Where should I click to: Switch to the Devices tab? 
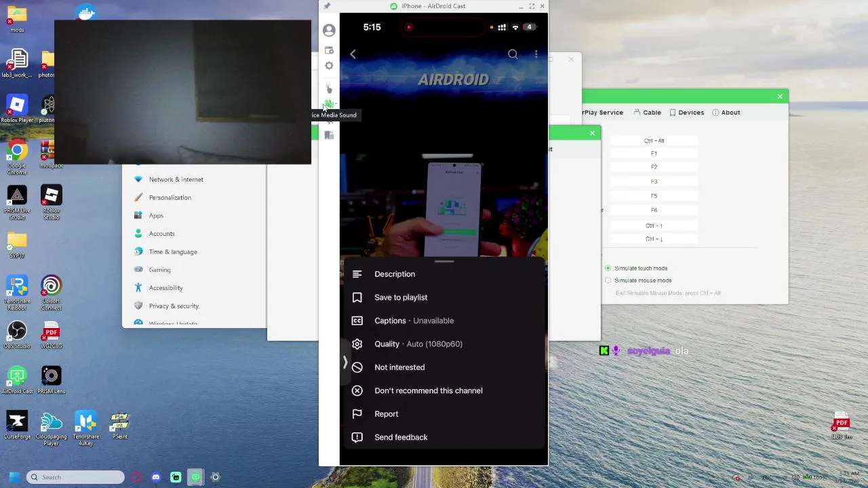point(686,113)
